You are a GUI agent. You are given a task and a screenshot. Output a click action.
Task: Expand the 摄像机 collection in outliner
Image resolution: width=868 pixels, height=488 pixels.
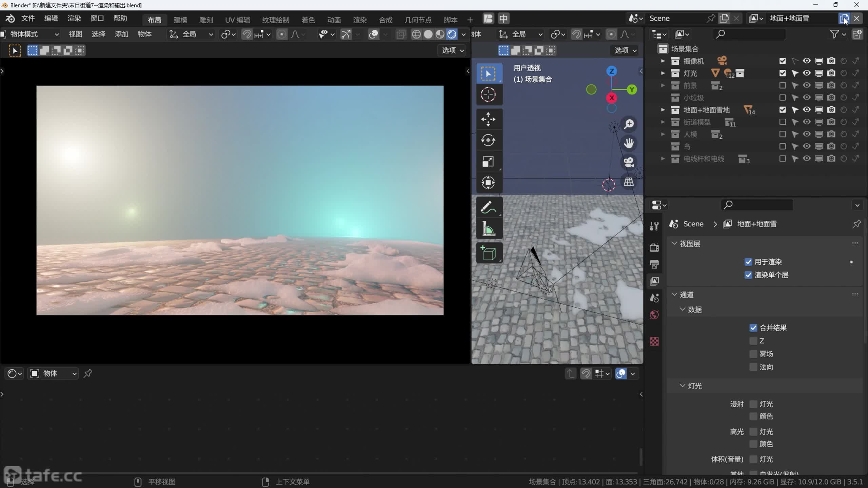(x=663, y=61)
